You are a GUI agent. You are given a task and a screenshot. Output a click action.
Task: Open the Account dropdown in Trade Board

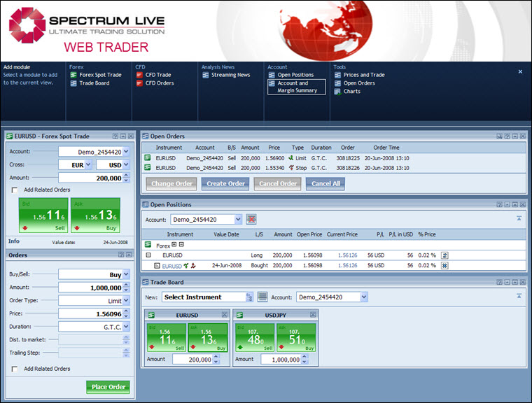click(x=364, y=297)
